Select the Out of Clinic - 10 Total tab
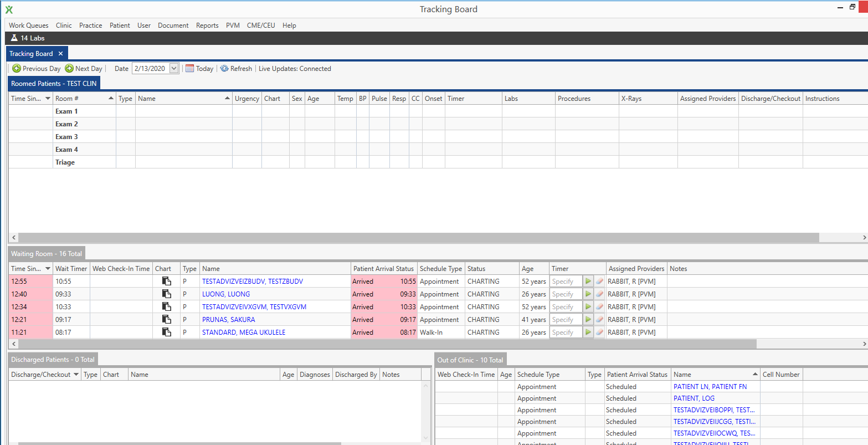Image resolution: width=868 pixels, height=445 pixels. (470, 360)
